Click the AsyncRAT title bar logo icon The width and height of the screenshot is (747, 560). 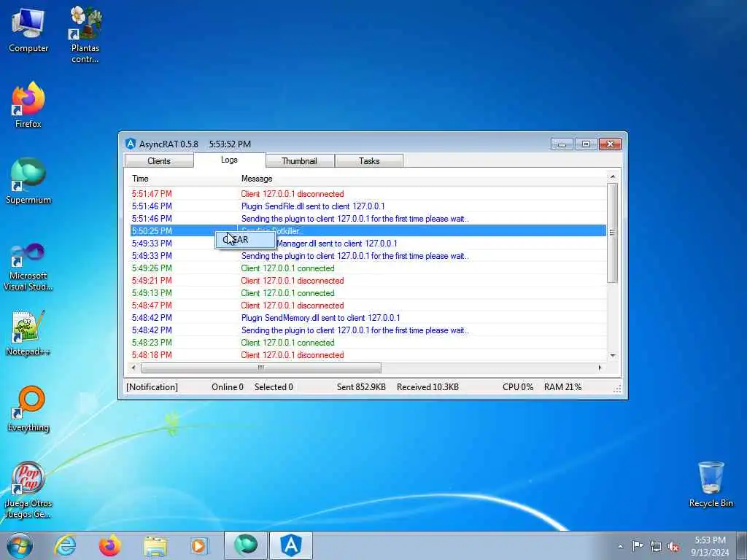point(131,144)
